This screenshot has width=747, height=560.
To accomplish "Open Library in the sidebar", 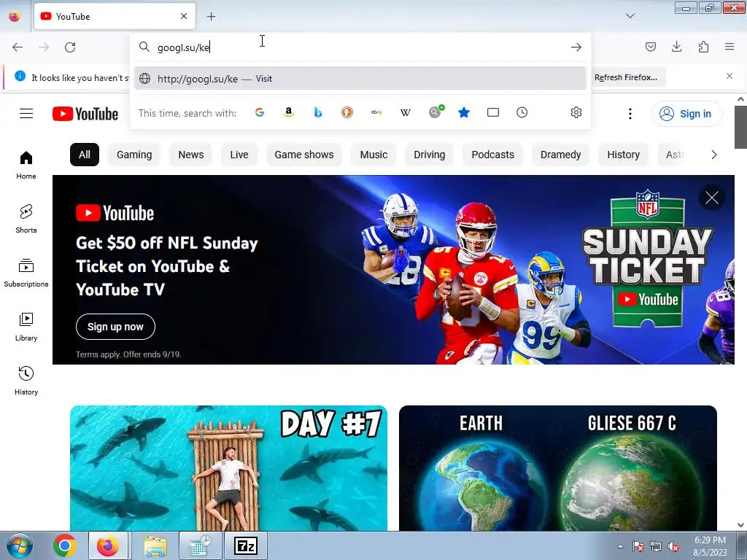I will point(26,327).
